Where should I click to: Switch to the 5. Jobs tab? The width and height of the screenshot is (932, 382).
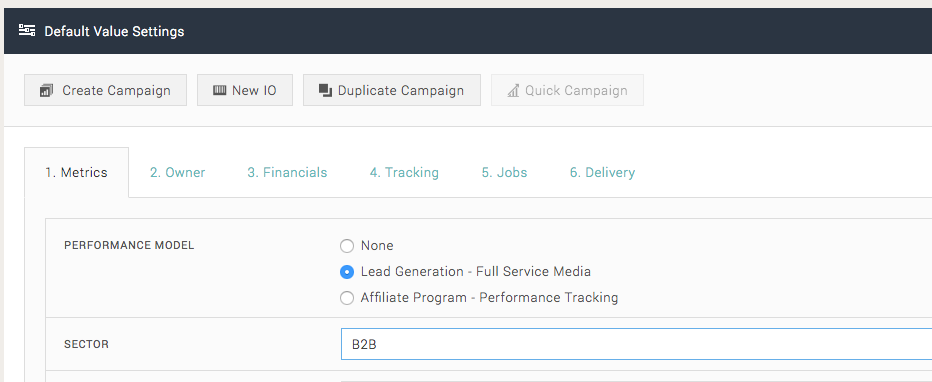pos(504,172)
